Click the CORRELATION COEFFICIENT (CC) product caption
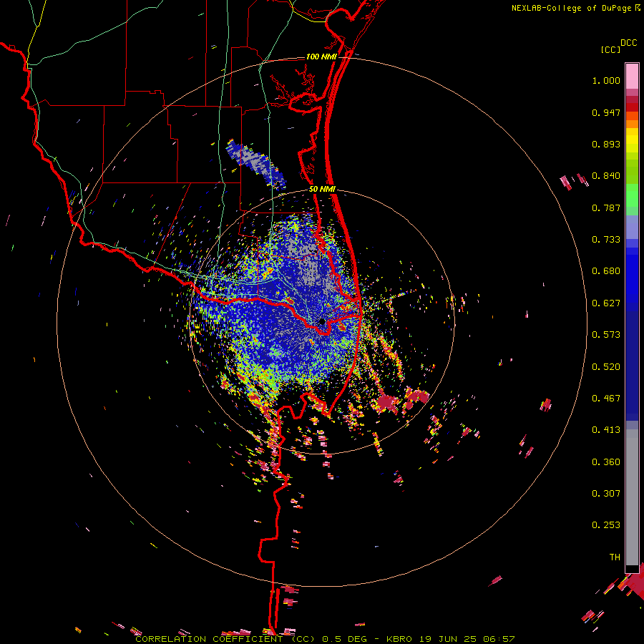 (225, 639)
